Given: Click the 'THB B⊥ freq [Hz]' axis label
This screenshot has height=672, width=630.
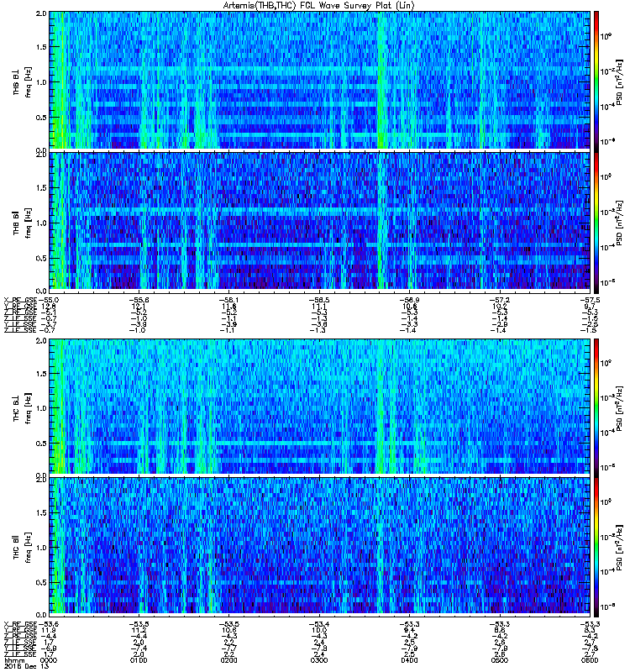Looking at the screenshot, I should point(22,81).
